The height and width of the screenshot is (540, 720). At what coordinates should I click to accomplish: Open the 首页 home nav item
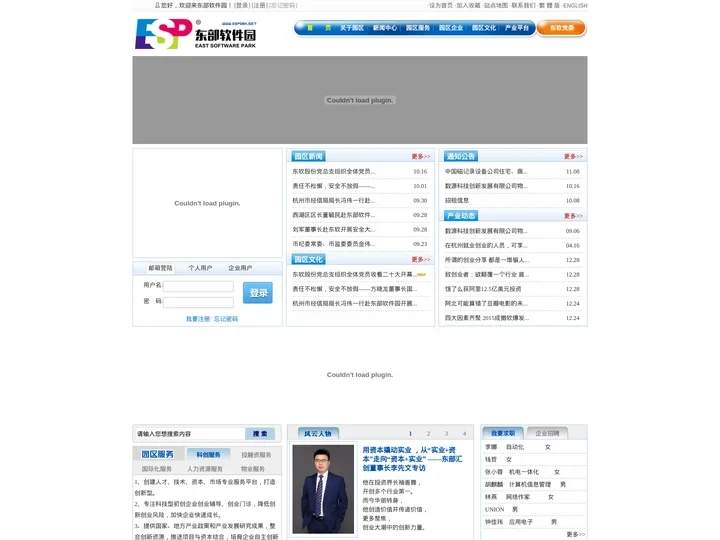319,28
